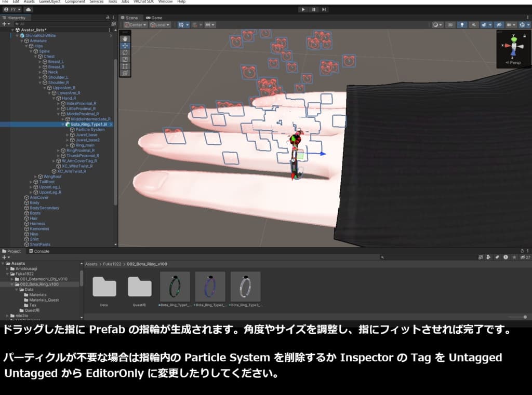Toggle hidden objects visibility in Scene
The height and width of the screenshot is (395, 532).
[x=499, y=25]
